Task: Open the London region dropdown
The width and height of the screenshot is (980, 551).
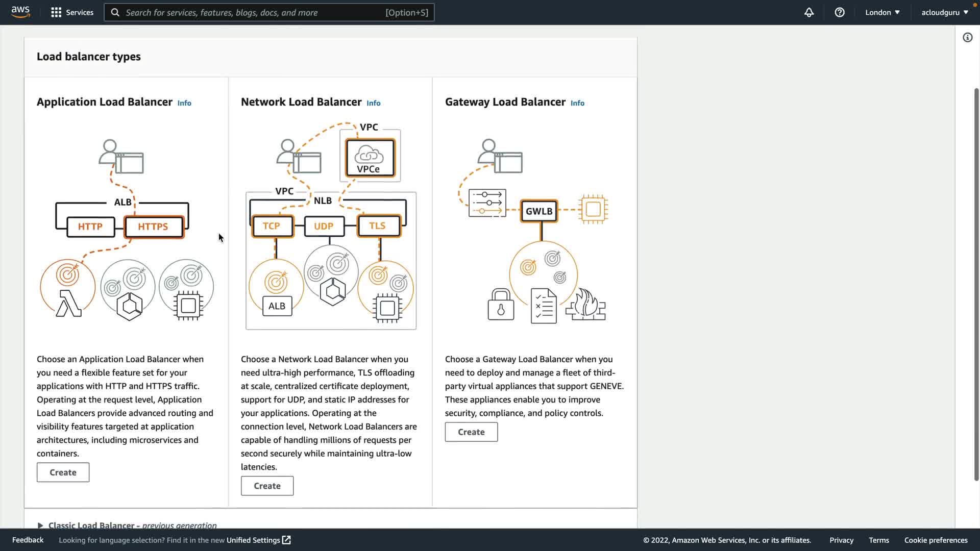Action: tap(882, 12)
